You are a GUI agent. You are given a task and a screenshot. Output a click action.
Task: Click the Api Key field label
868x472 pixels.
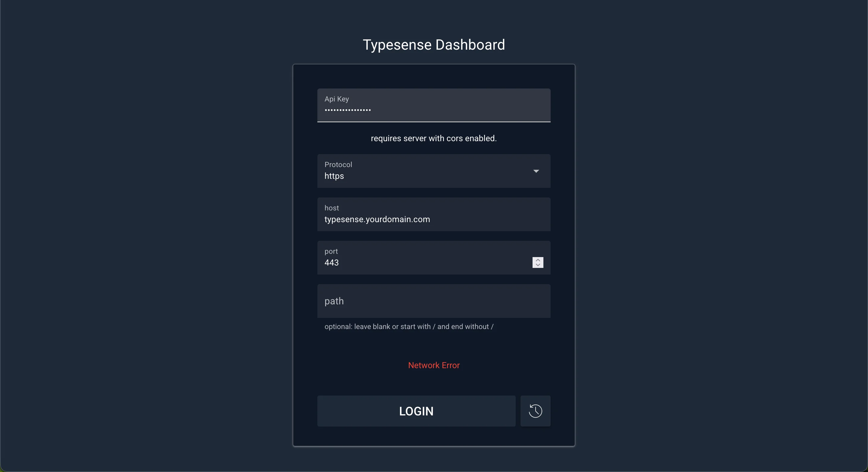pos(336,99)
